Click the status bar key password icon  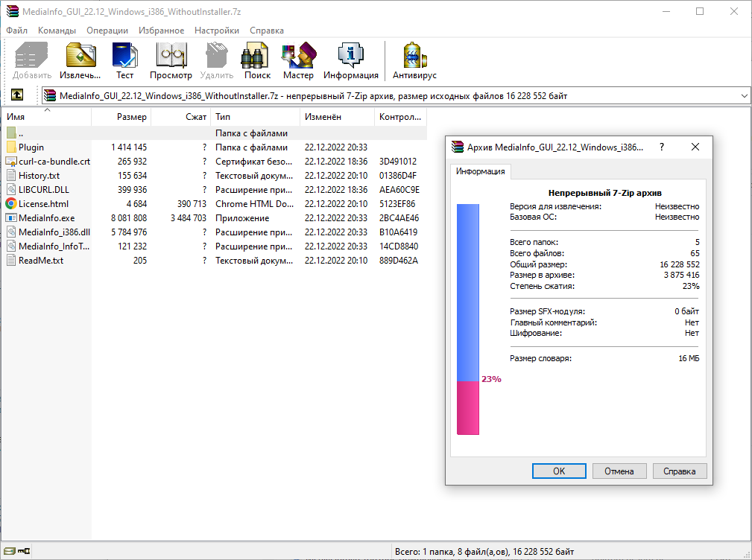pyautogui.click(x=24, y=551)
